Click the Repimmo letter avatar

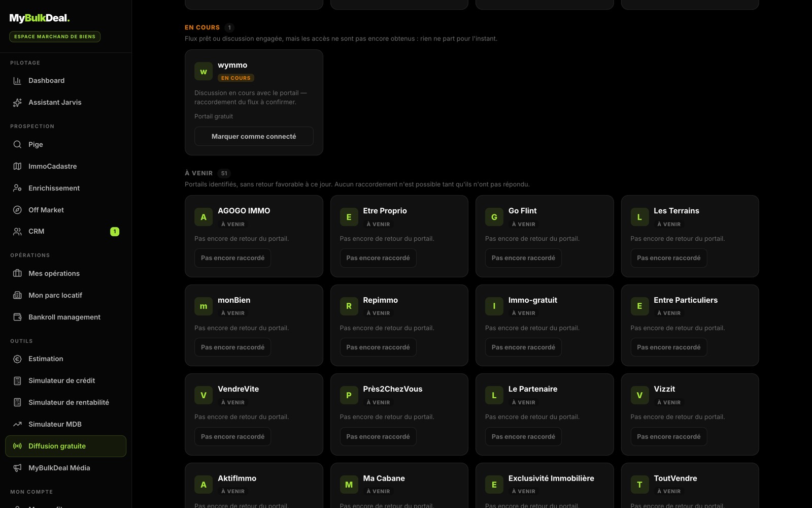point(349,306)
